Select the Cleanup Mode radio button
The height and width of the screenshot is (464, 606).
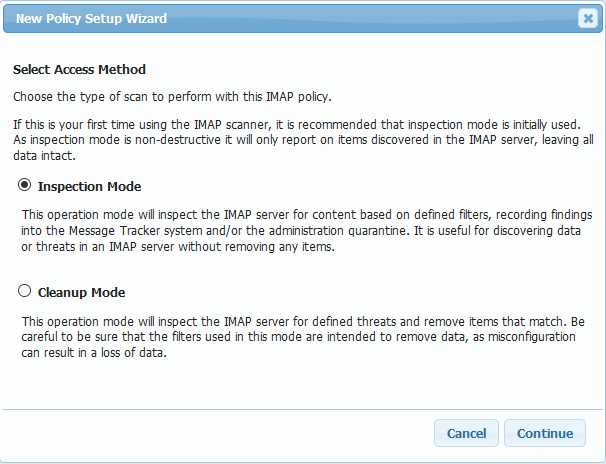tap(25, 292)
